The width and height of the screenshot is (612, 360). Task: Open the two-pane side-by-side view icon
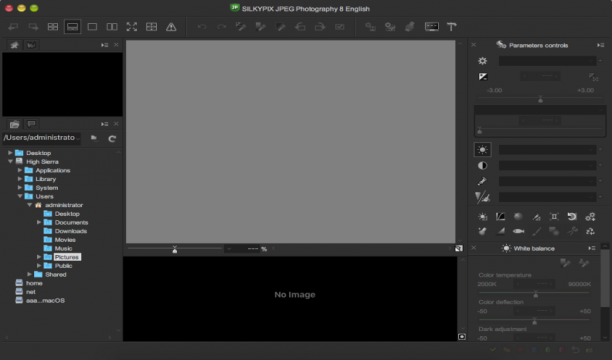(112, 27)
